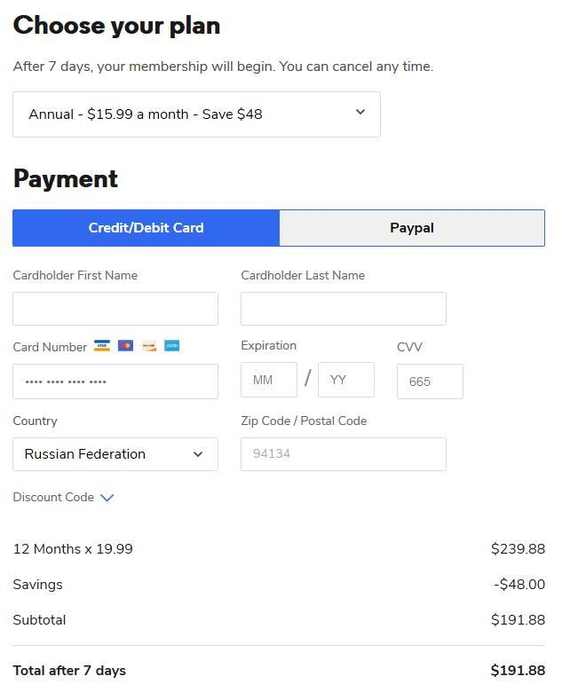This screenshot has width=570, height=700.
Task: Switch to the Credit/Debit Card tab
Action: point(146,228)
